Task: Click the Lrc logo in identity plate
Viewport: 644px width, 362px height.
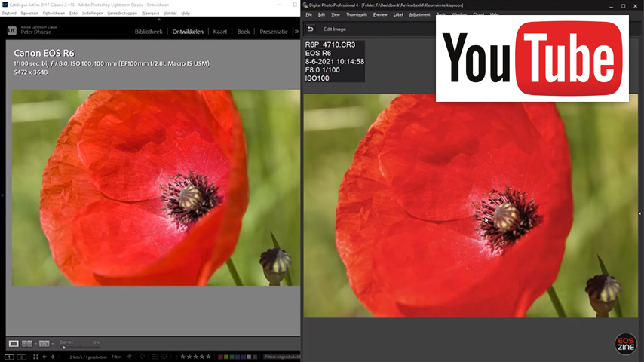Action: (x=12, y=31)
